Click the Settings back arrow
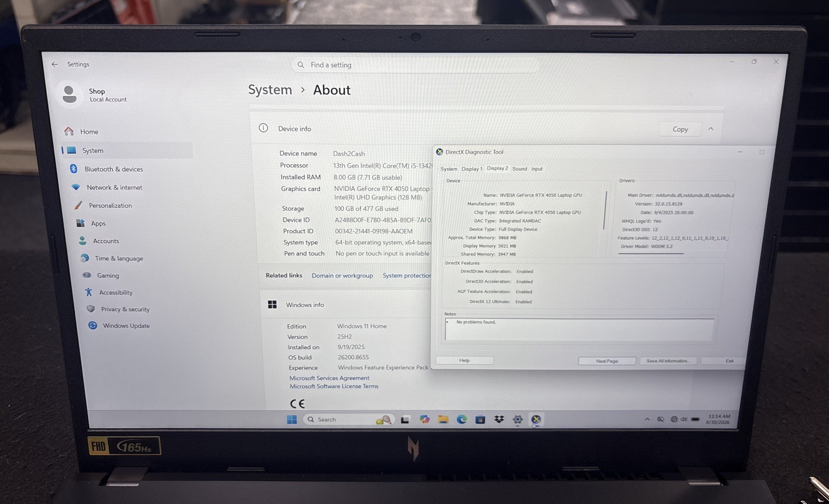This screenshot has height=504, width=829. point(54,64)
